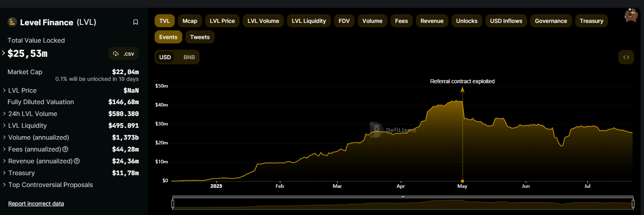Toggle the LVL Price chart metric
The image size is (644, 215).
click(222, 21)
